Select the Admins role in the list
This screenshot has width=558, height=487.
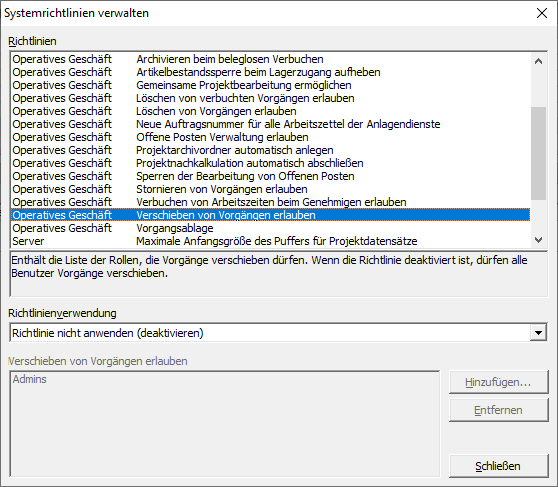[30, 379]
